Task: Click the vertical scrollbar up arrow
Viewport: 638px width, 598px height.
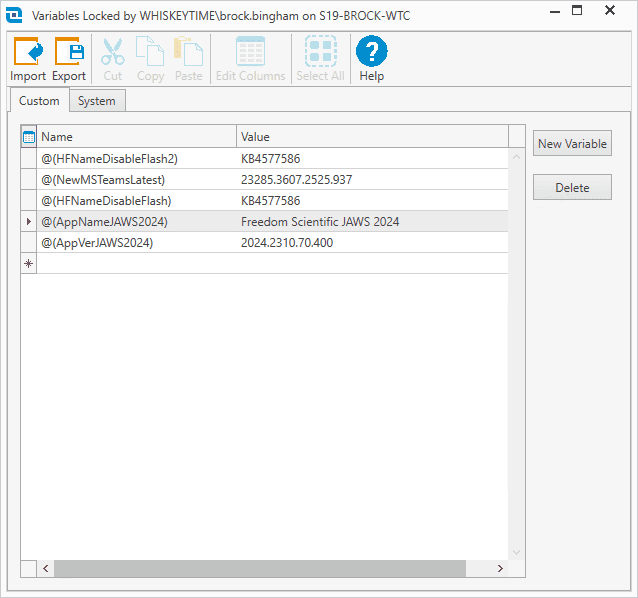Action: [x=517, y=157]
